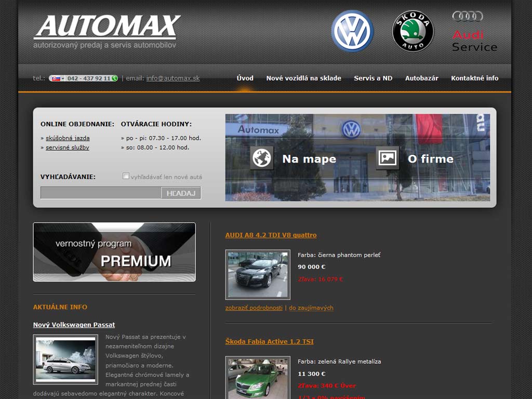Image resolution: width=532 pixels, height=399 pixels.
Task: Click Zľava: 16 079 € discount text
Action: [320, 279]
